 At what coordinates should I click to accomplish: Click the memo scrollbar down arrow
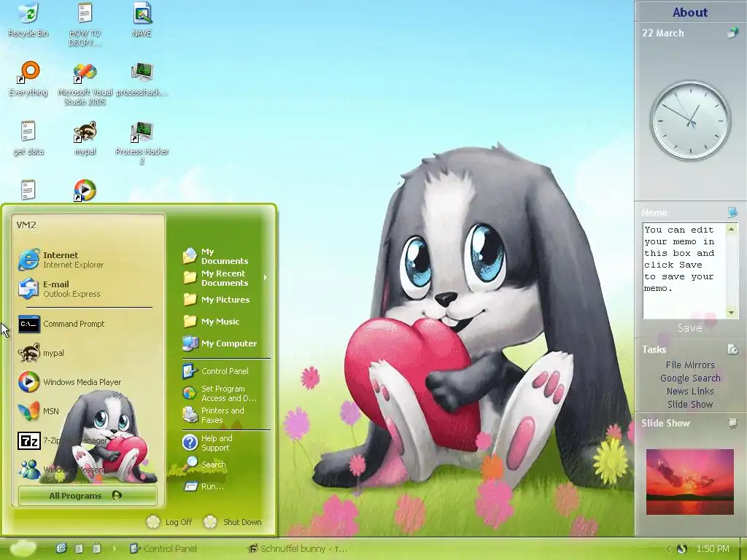[x=731, y=312]
